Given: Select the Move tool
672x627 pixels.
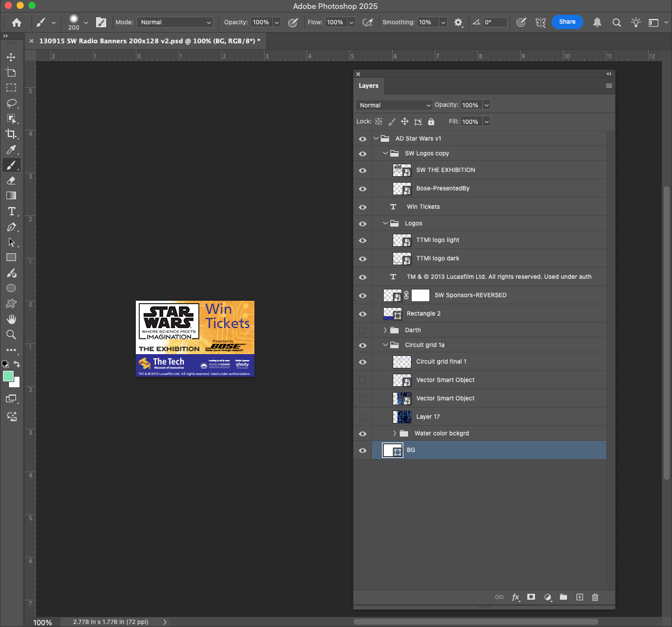Looking at the screenshot, I should tap(11, 57).
